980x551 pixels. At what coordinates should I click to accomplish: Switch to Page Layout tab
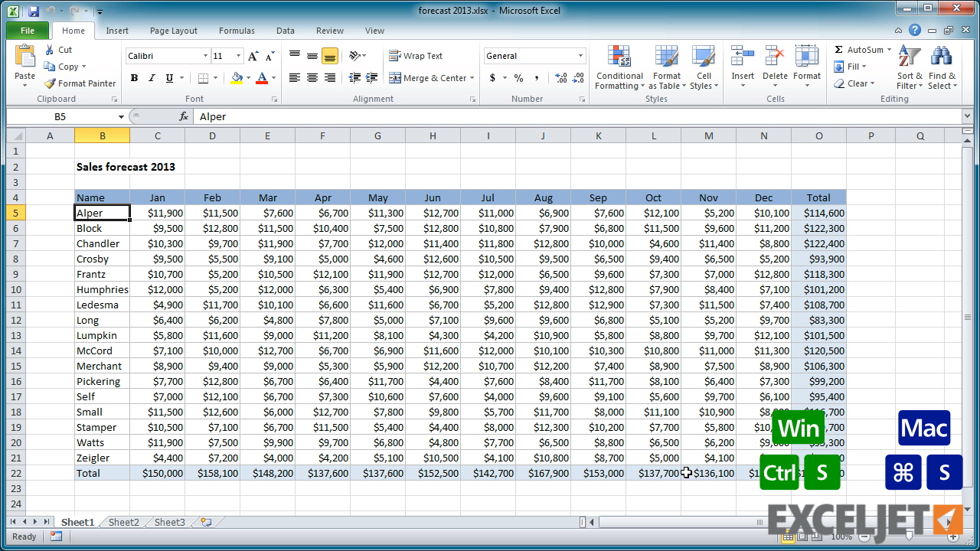coord(174,31)
